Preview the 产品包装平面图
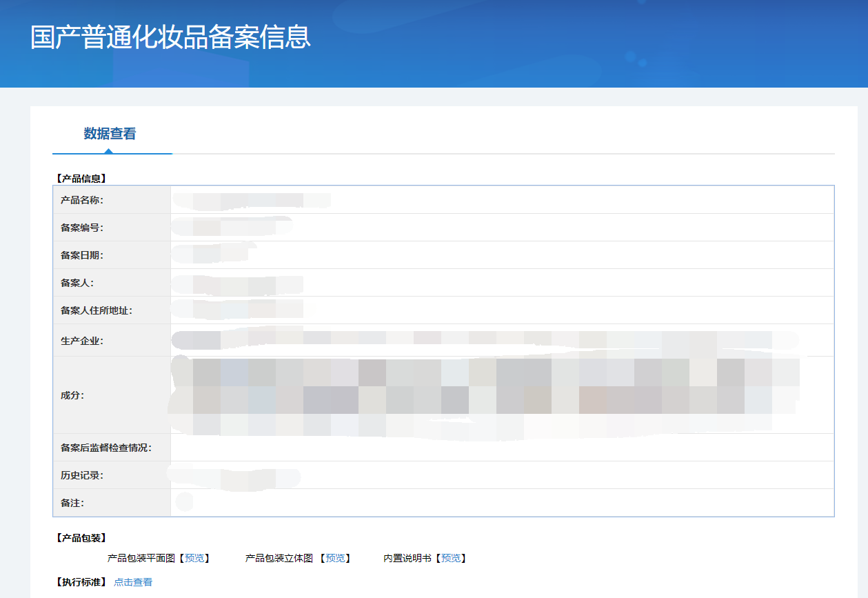Viewport: 868px width, 598px height. pyautogui.click(x=194, y=558)
